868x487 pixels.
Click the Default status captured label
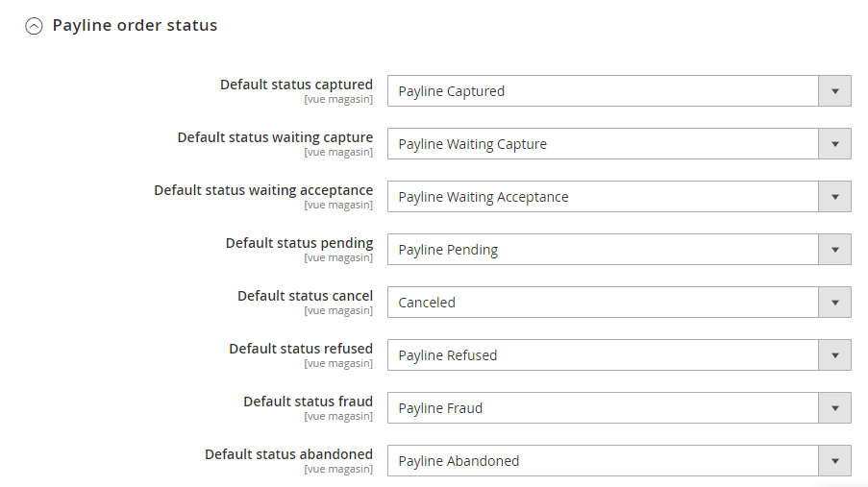pyautogui.click(x=296, y=85)
